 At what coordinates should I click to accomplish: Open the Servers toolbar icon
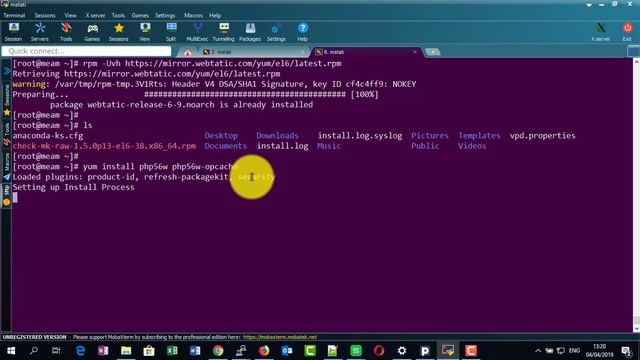pyautogui.click(x=40, y=32)
